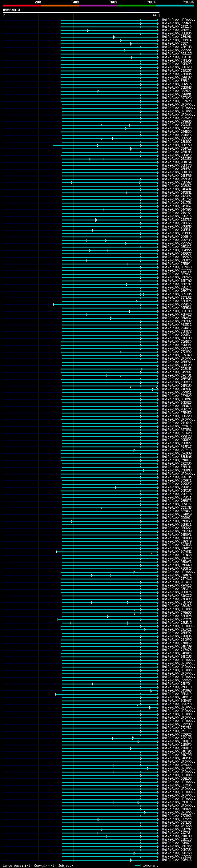Image resolution: width=197 pixels, height=868 pixels.
Task: Select the UniRef100_O64955 label
Action: pos(177,250)
